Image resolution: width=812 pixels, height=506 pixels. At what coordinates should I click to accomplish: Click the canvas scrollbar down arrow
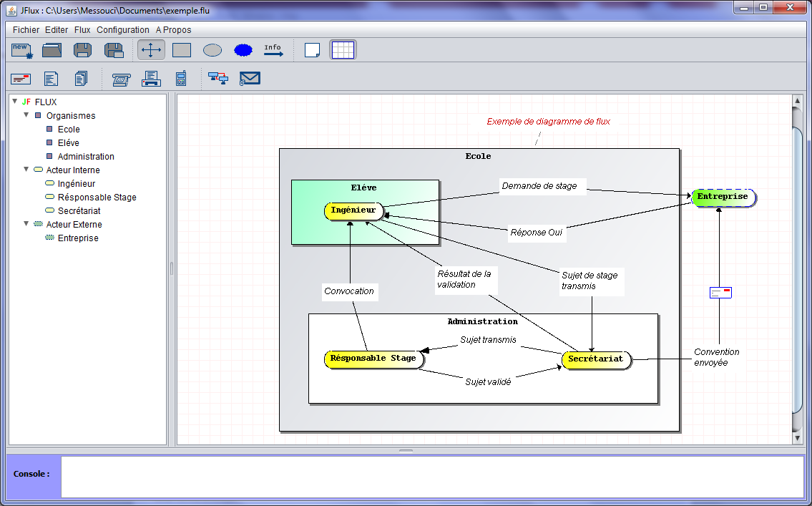tap(797, 439)
